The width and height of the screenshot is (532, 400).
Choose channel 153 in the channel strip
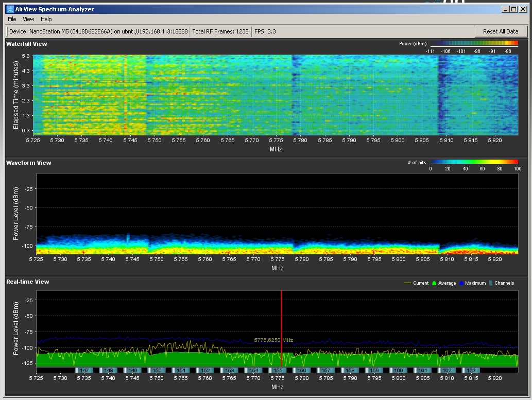point(229,371)
